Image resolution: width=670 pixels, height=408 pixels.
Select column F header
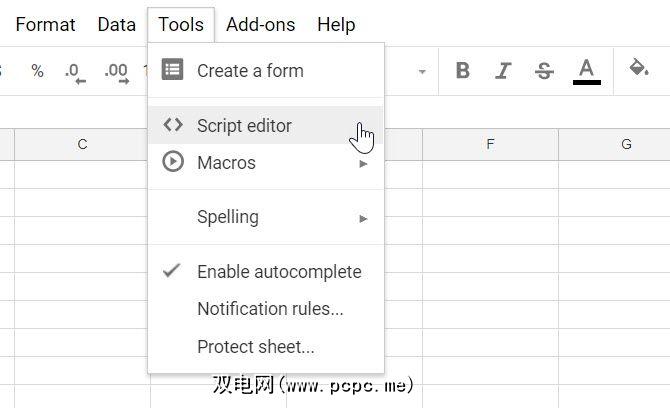click(490, 144)
